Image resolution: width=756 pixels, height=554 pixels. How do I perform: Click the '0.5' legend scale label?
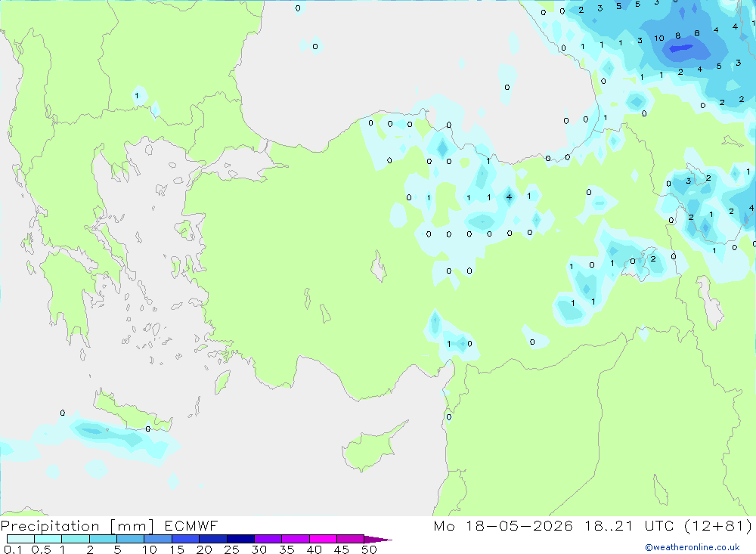[41, 549]
